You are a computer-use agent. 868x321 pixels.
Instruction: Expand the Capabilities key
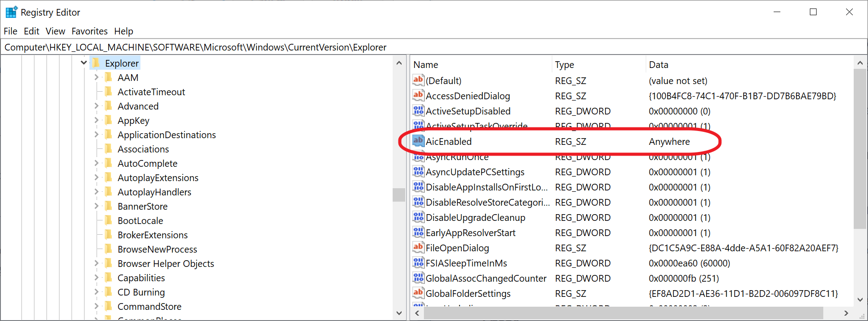(96, 278)
